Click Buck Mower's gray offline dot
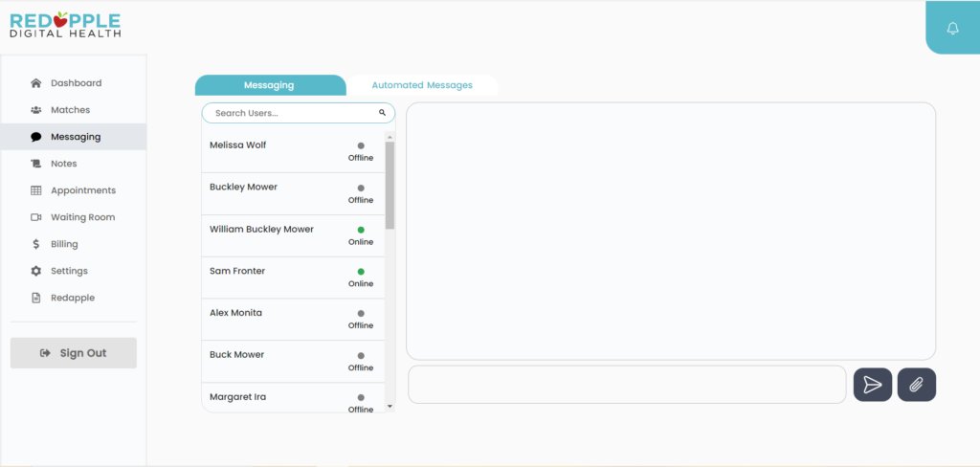 coord(361,356)
